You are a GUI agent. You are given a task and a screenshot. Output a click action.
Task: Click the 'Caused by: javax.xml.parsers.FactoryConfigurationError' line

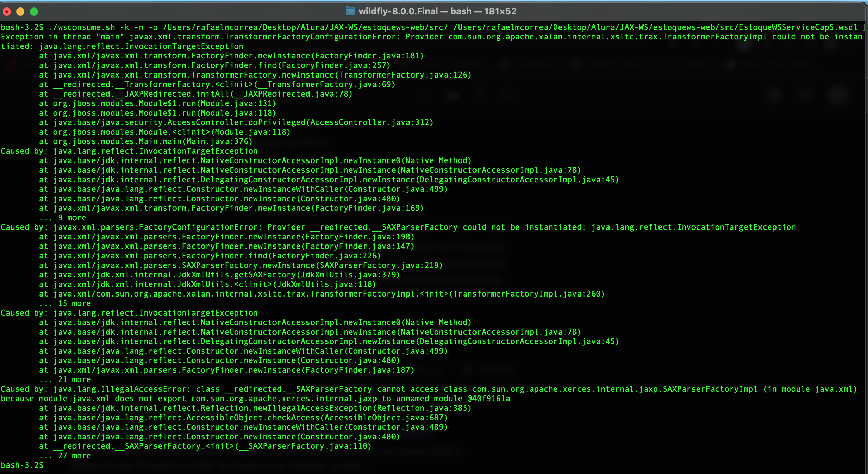(x=398, y=227)
